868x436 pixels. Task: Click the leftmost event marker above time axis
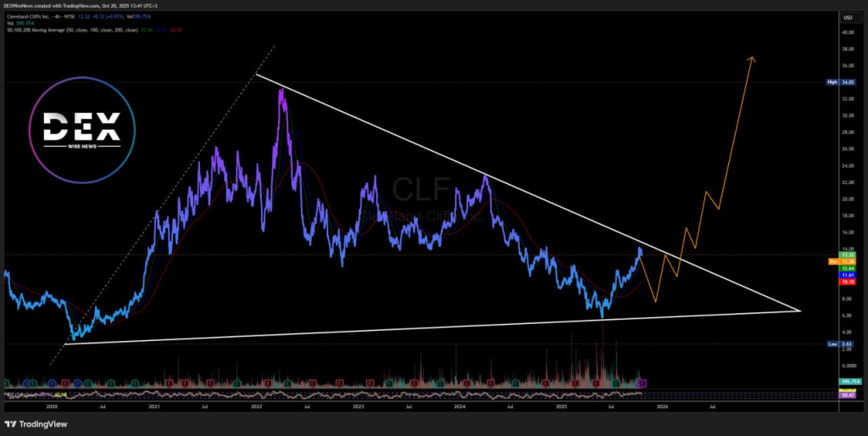[8, 383]
